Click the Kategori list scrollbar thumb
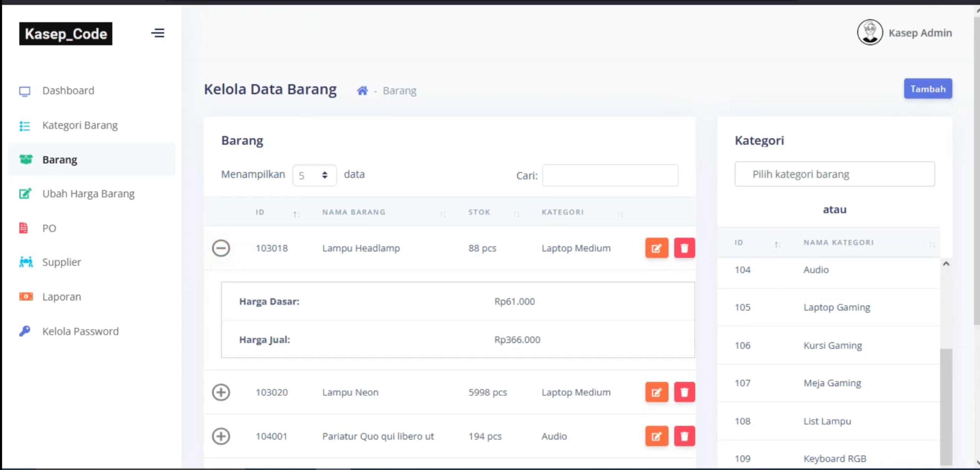 (x=946, y=406)
